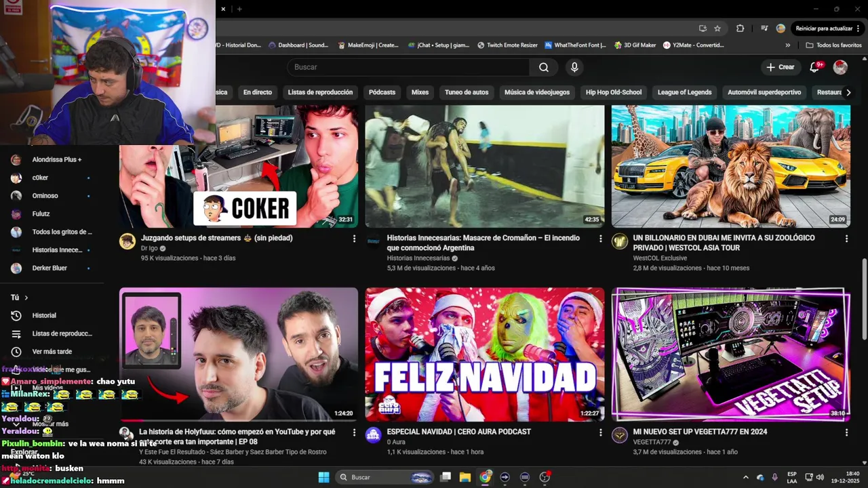This screenshot has height=488, width=868.
Task: Select the League of Legends chip
Action: [684, 92]
